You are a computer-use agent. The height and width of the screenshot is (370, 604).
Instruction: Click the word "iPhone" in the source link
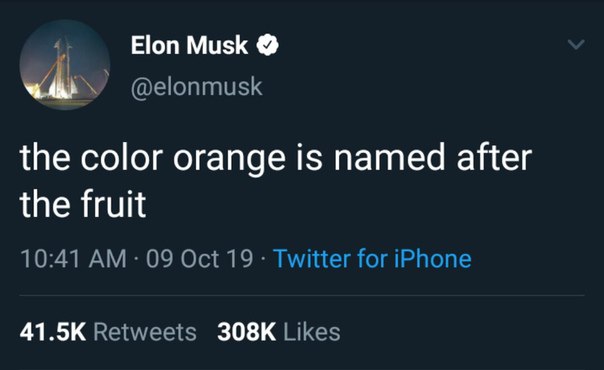click(433, 258)
